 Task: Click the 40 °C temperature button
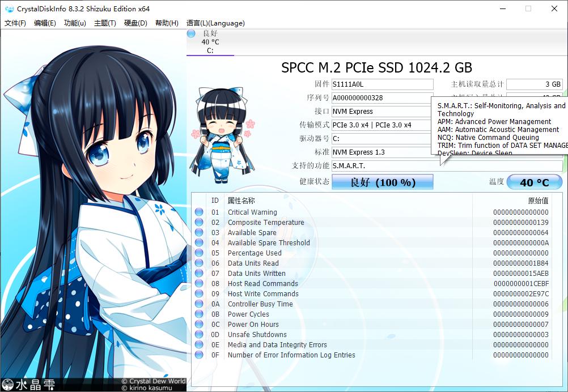pos(535,182)
